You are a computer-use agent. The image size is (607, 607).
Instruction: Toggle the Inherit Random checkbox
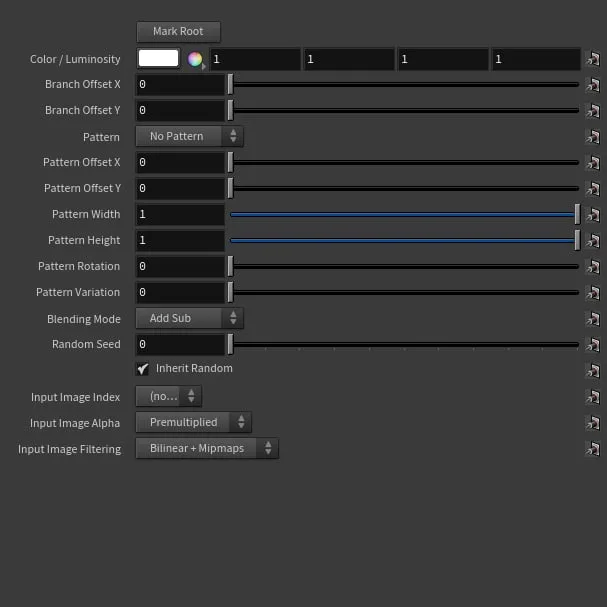[x=143, y=369]
